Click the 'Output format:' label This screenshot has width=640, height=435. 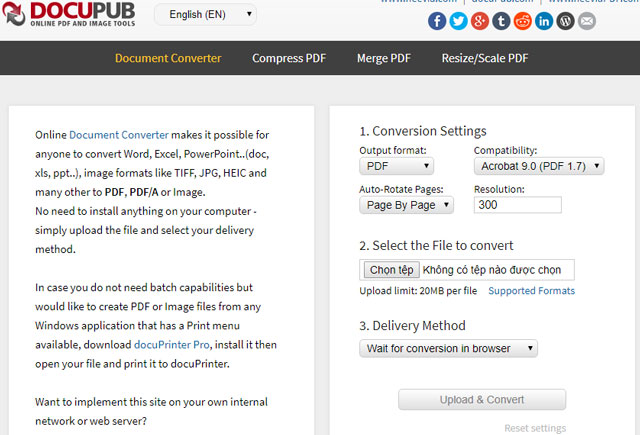coord(393,150)
